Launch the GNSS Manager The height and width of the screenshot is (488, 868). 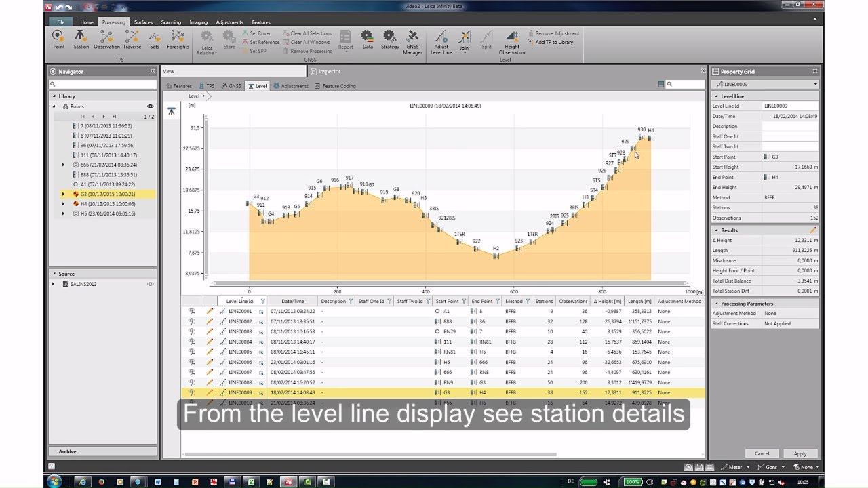(x=412, y=41)
